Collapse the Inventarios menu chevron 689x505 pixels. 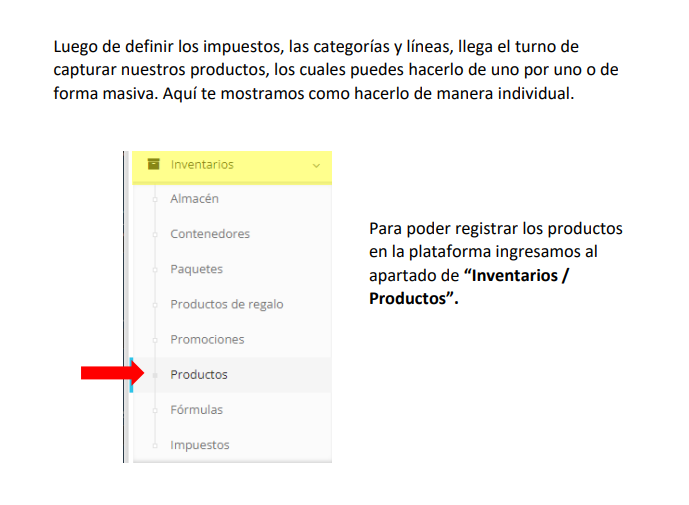coord(316,165)
